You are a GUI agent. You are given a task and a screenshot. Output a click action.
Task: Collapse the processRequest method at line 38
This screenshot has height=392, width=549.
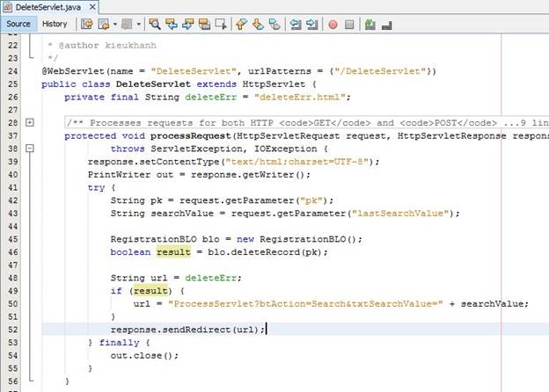[30, 149]
